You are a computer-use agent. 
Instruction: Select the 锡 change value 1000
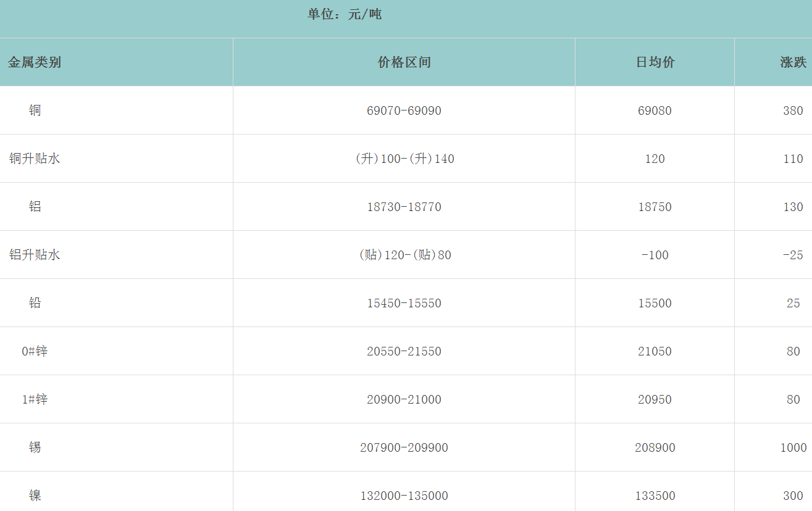pos(793,448)
